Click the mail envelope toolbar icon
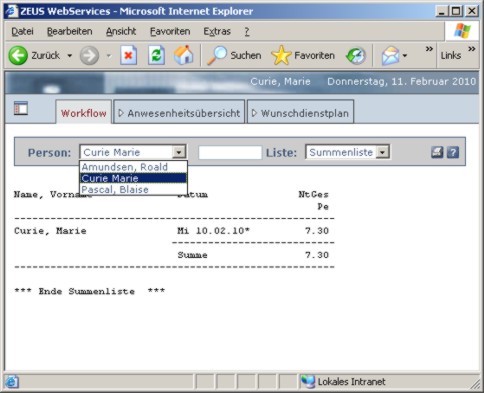 390,55
